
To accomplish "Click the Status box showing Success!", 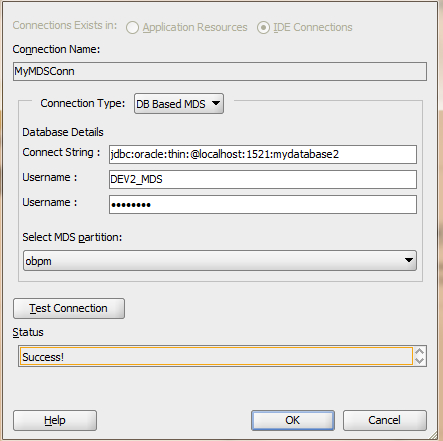I will click(x=216, y=356).
